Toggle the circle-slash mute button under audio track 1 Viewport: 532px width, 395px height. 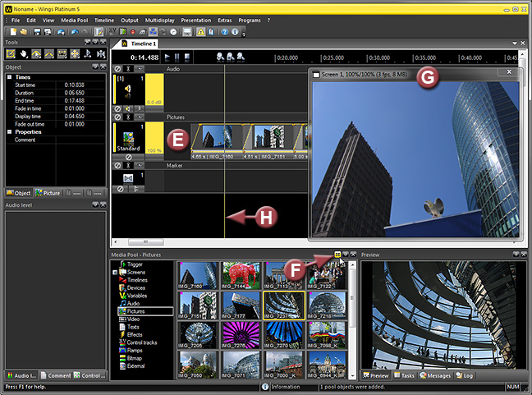117,109
